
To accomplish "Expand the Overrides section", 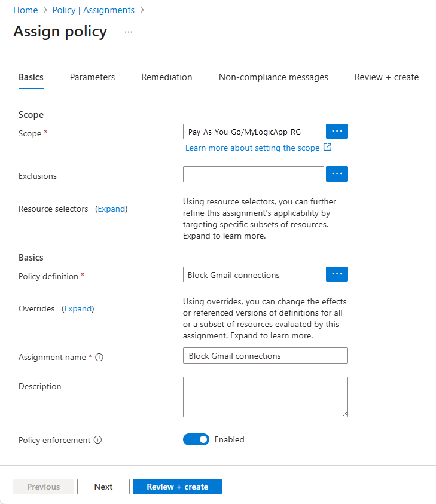I will click(x=78, y=308).
